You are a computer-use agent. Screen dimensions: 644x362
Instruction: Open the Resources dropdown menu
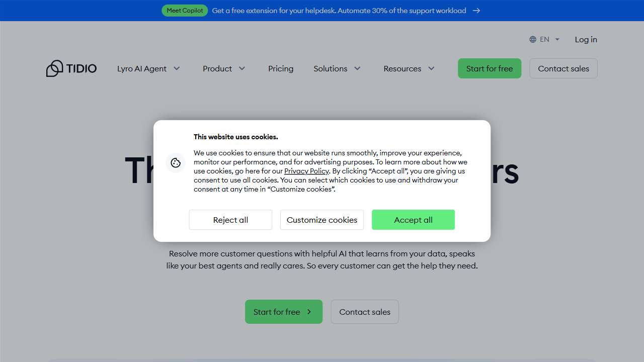409,68
